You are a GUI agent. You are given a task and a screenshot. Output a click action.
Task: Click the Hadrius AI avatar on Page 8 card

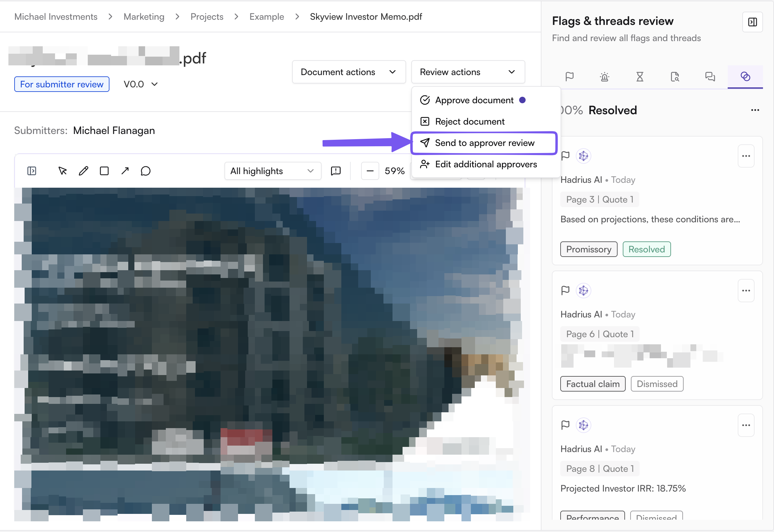(584, 425)
